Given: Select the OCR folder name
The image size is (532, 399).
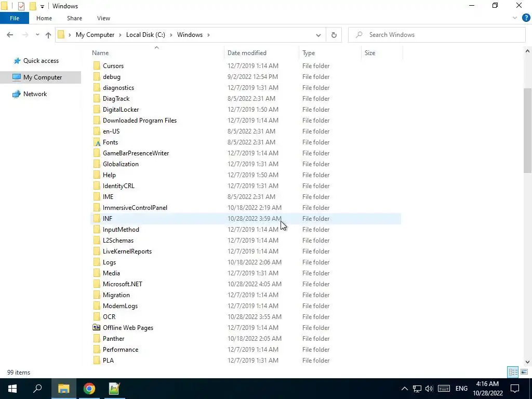Looking at the screenshot, I should point(109,317).
